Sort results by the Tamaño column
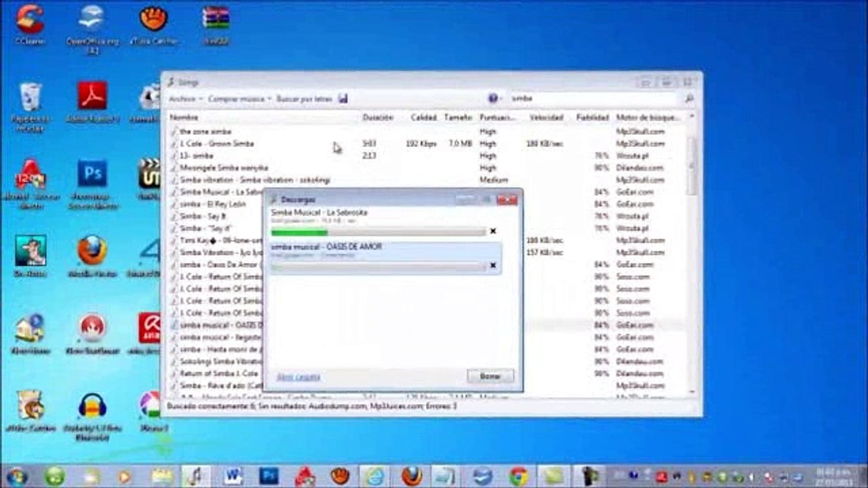The height and width of the screenshot is (488, 868). pos(458,118)
